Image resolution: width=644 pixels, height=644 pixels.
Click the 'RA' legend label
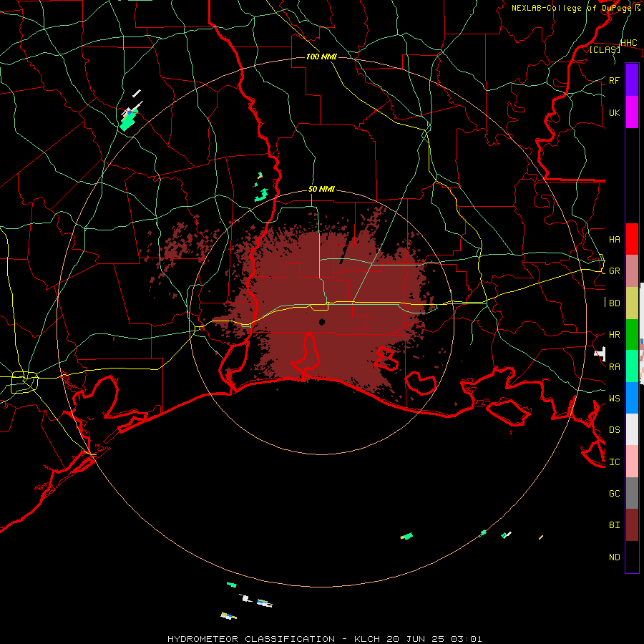(x=614, y=366)
